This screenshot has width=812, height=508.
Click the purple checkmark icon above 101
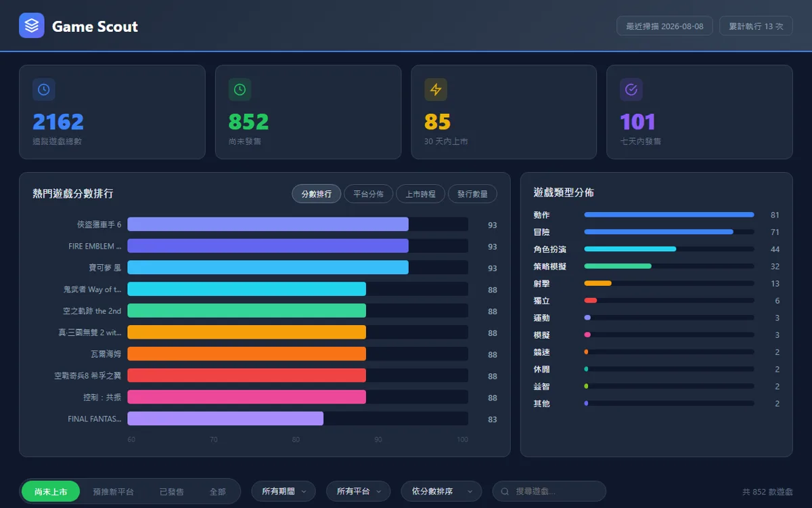(631, 89)
